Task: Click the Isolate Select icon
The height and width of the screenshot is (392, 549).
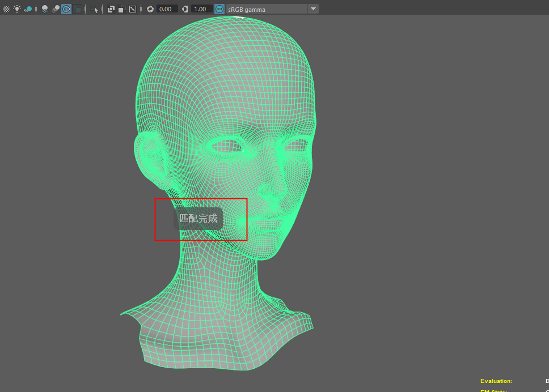Action: [x=94, y=9]
